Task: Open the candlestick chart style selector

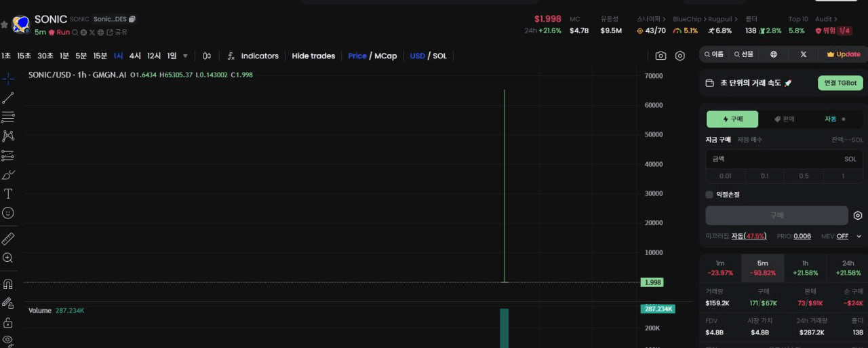Action: pos(207,56)
